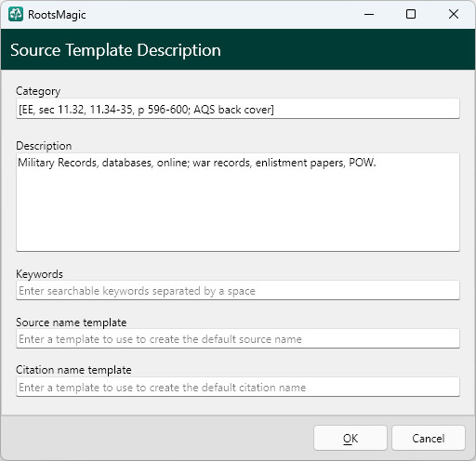Click the 'Source name template' label

(x=72, y=323)
